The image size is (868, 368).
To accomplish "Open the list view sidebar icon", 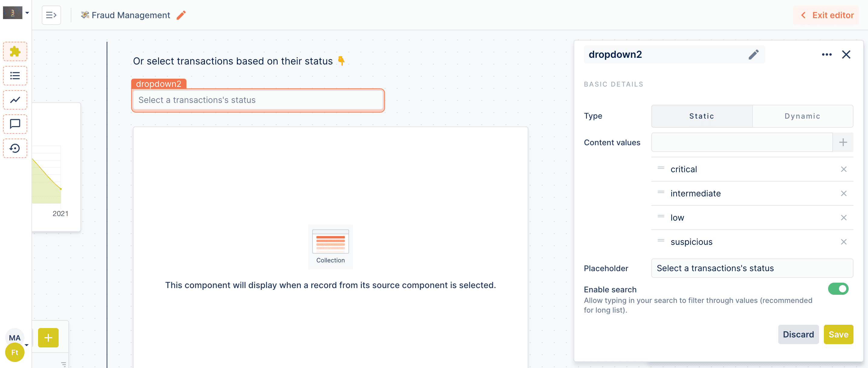I will 15,76.
